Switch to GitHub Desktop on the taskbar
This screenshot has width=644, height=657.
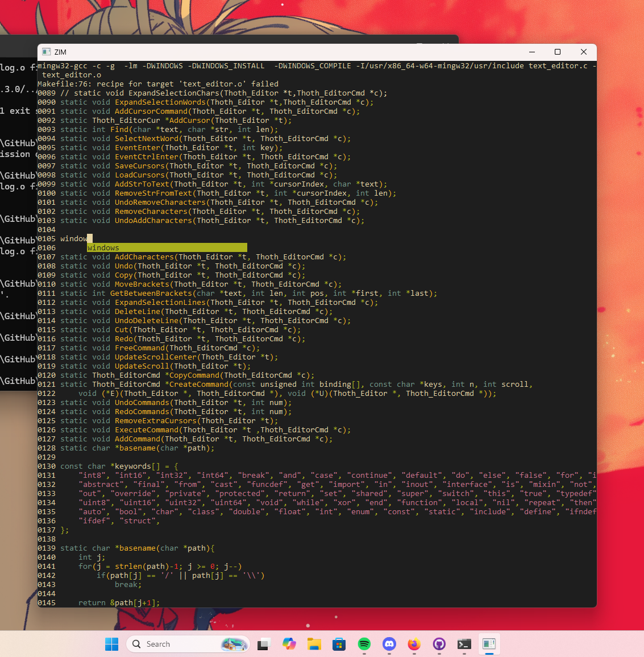click(x=439, y=644)
